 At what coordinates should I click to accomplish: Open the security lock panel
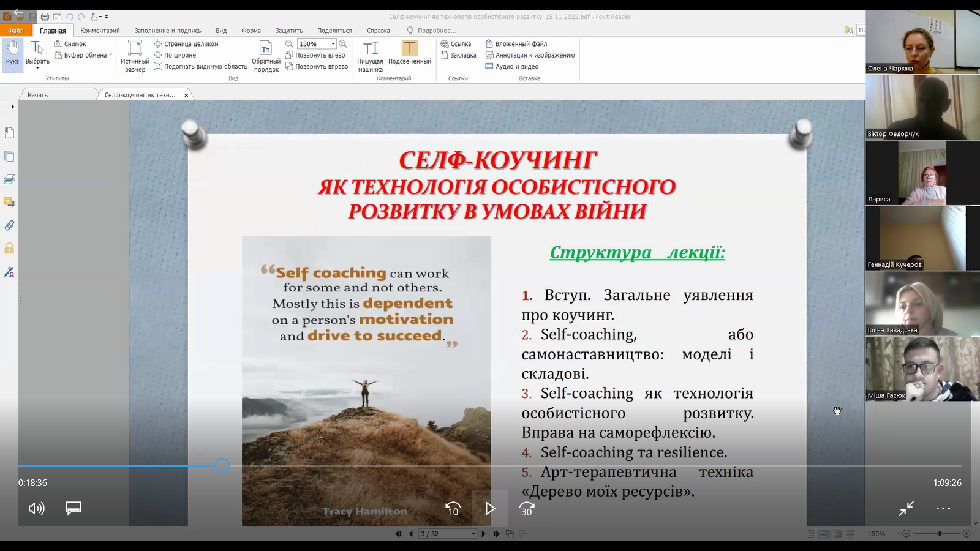coord(9,248)
